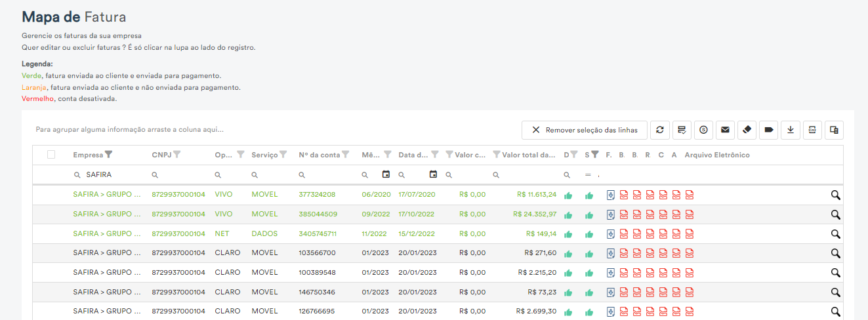Open Data column filter funnel

tap(435, 155)
